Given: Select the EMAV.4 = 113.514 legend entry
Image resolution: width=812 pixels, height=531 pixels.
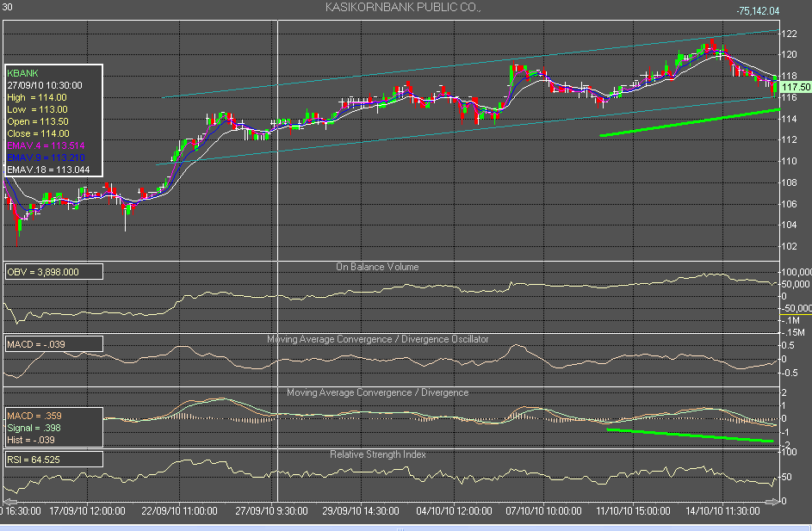Looking at the screenshot, I should point(46,145).
